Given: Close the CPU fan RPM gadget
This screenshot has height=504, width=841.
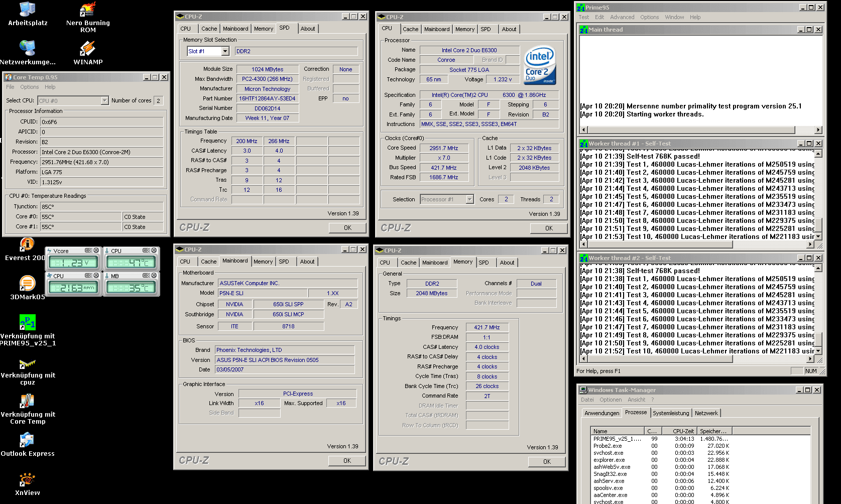Looking at the screenshot, I should 96,276.
